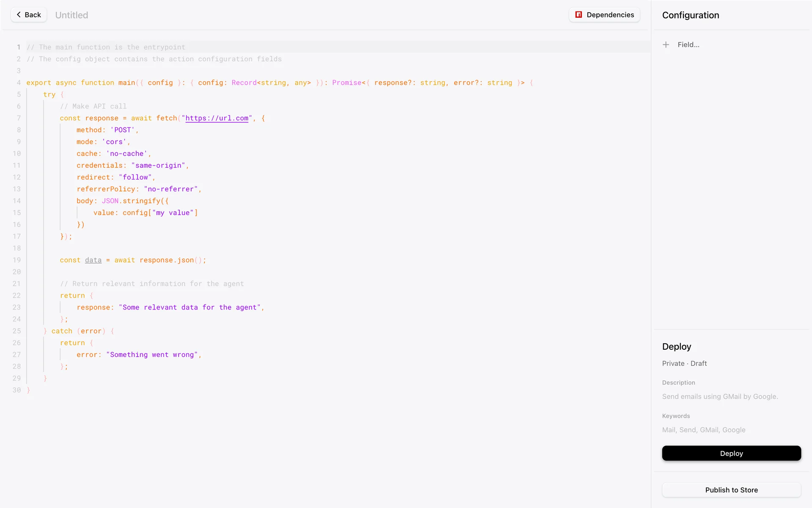This screenshot has height=508, width=812.
Task: Click the Keywords input field
Action: point(704,430)
